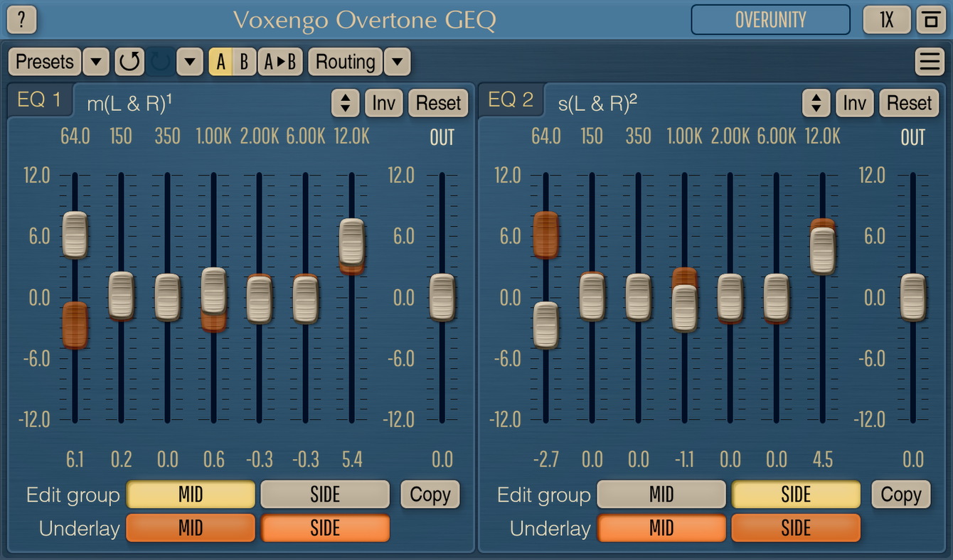
Task: Enable the SIDE edit group in EQ 1
Action: pos(325,494)
